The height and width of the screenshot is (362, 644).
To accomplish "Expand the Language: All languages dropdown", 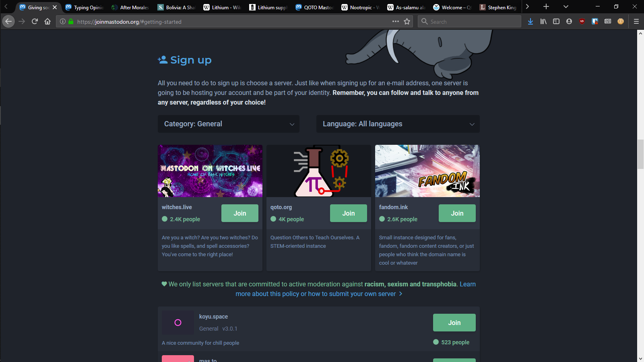I will pyautogui.click(x=398, y=124).
